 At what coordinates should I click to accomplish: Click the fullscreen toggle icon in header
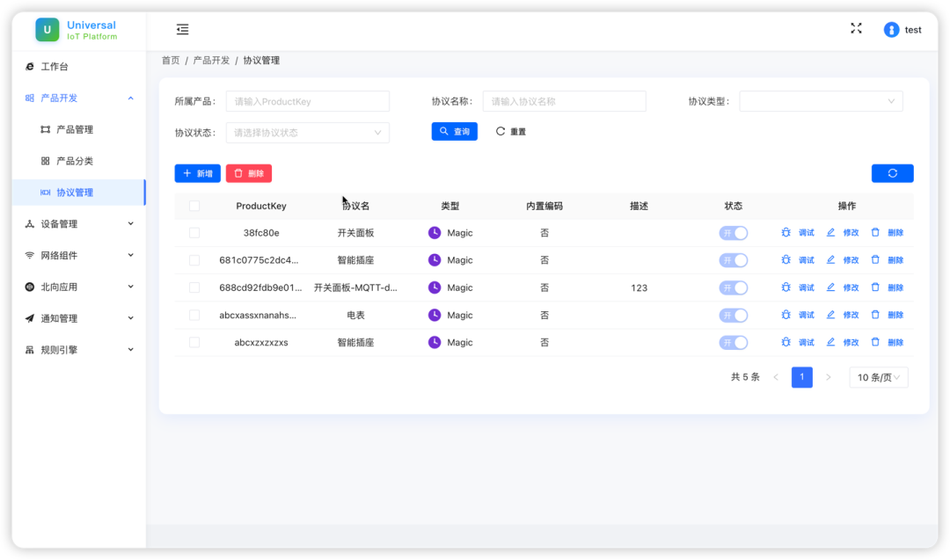856,29
